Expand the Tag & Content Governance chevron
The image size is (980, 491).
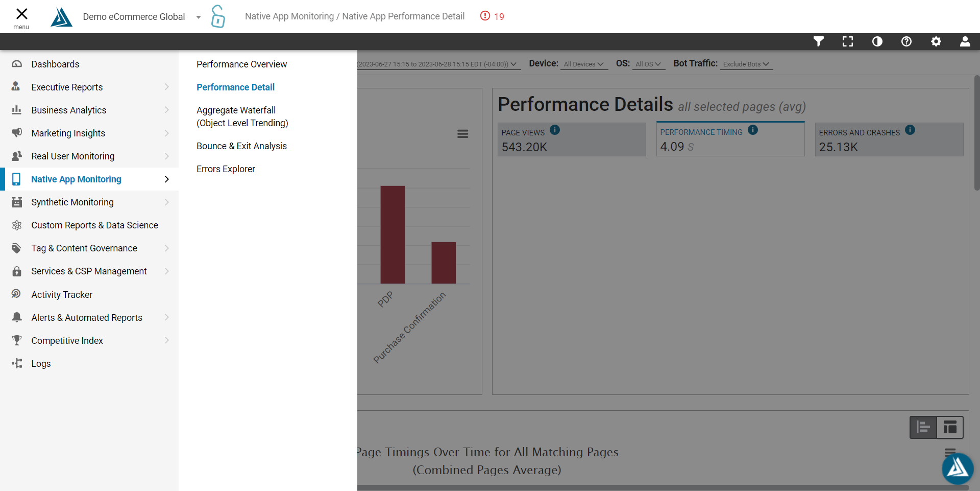point(167,248)
